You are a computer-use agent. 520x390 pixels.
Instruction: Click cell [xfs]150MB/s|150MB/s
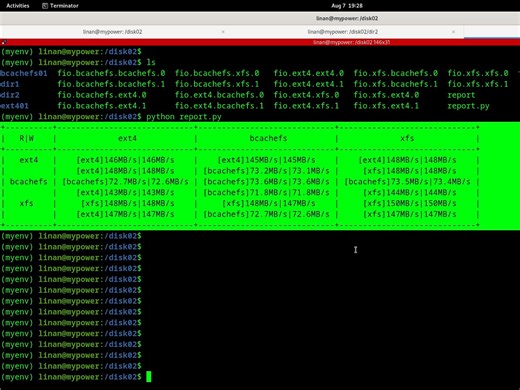(x=410, y=203)
